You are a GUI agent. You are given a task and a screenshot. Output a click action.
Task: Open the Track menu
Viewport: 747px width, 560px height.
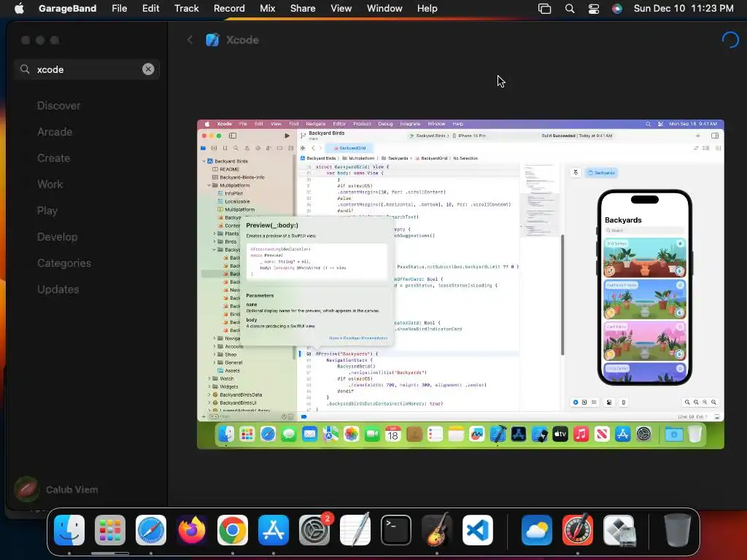[x=186, y=9]
